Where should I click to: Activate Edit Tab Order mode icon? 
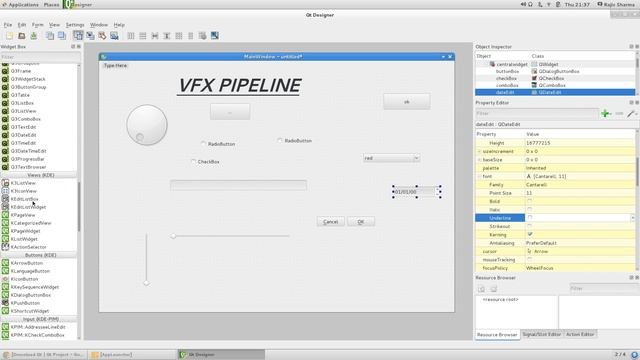(114, 36)
